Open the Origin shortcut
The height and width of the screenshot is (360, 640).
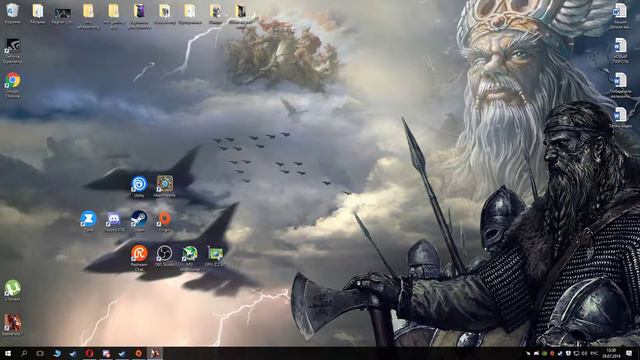[x=164, y=221]
